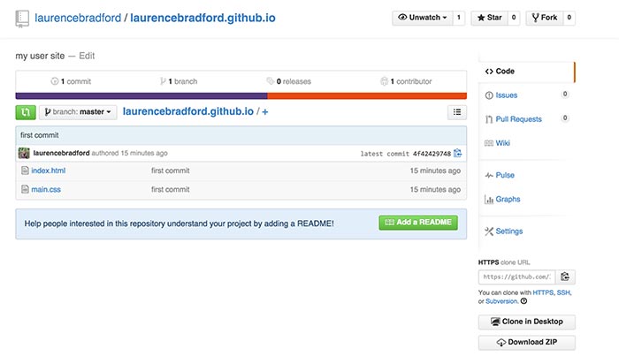
Task: View the 1 commit history
Action: (x=71, y=81)
